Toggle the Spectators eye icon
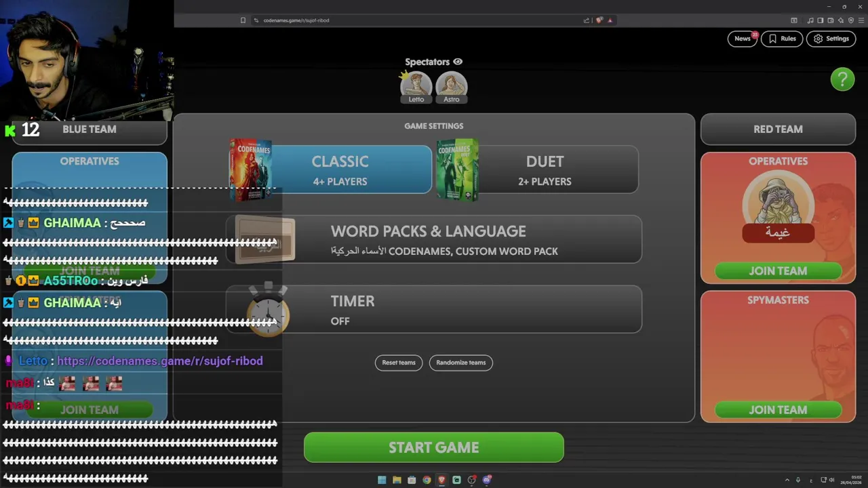This screenshot has width=868, height=488. click(x=458, y=62)
